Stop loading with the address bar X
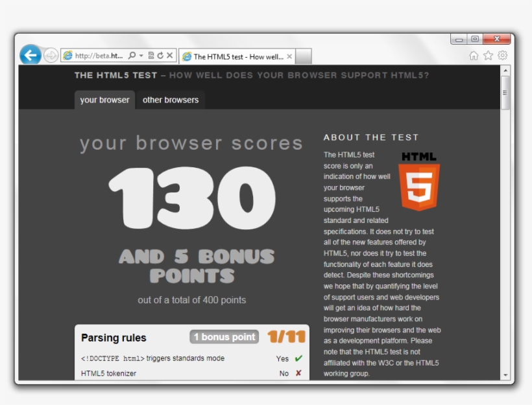 point(169,56)
